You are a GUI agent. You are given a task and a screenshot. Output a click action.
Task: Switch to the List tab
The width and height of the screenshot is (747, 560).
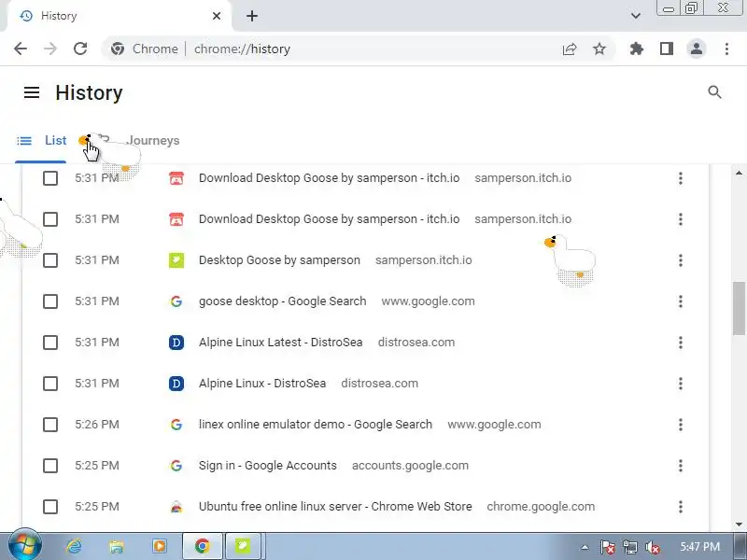tap(41, 141)
